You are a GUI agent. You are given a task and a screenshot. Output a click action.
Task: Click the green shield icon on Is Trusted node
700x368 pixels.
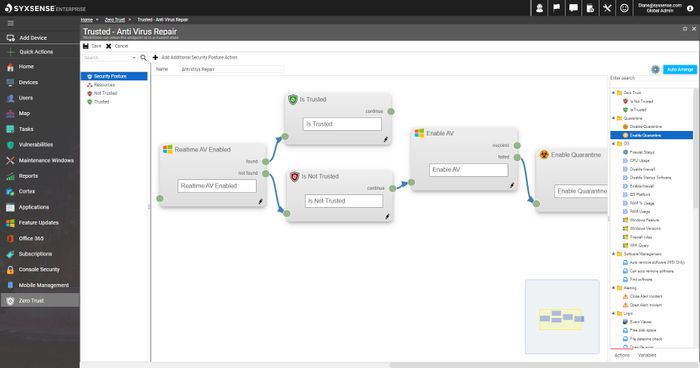click(x=293, y=100)
